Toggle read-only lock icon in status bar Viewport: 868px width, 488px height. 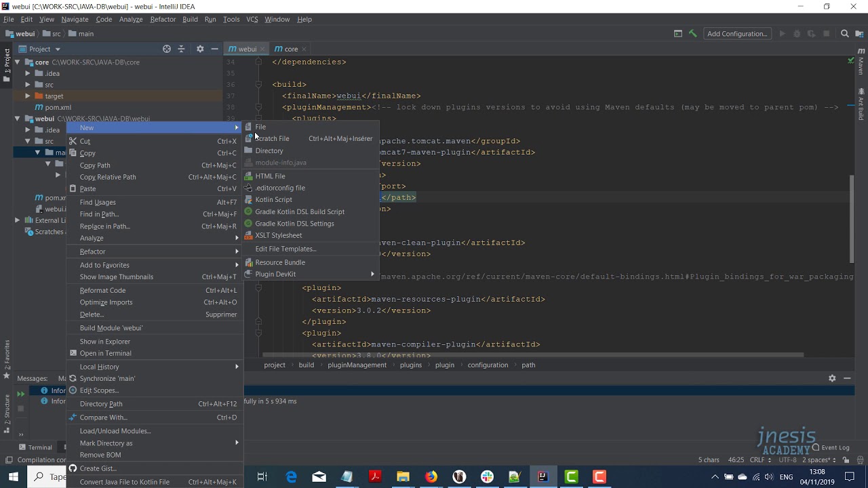(x=846, y=460)
